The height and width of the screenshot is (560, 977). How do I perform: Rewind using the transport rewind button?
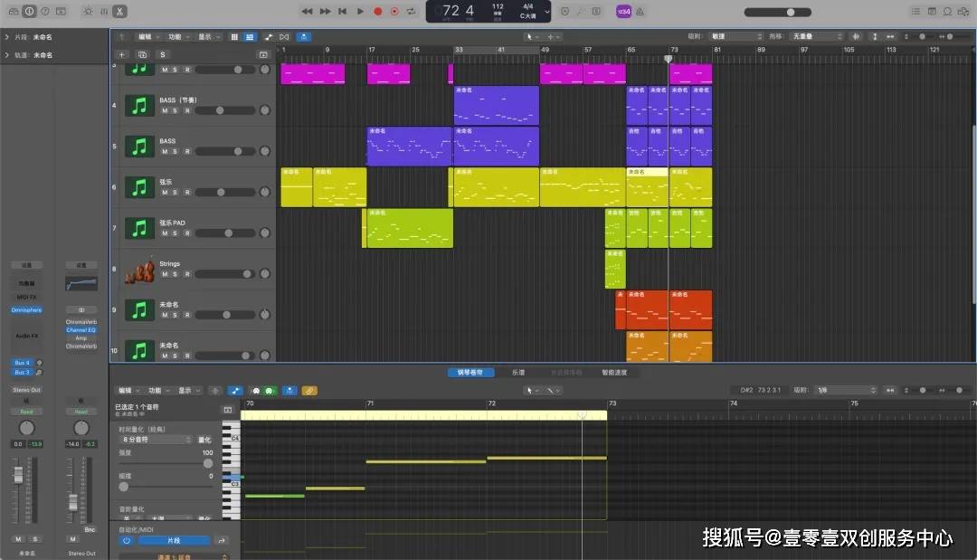tap(307, 12)
